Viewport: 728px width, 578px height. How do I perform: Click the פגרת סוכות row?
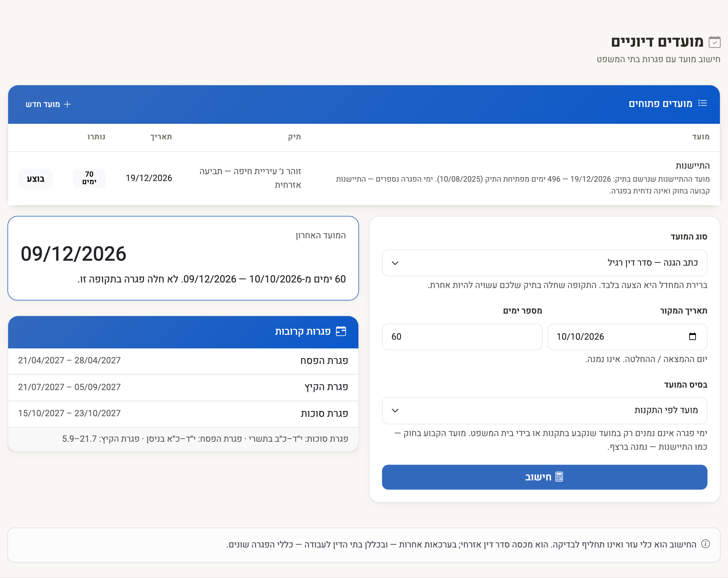[x=183, y=413]
